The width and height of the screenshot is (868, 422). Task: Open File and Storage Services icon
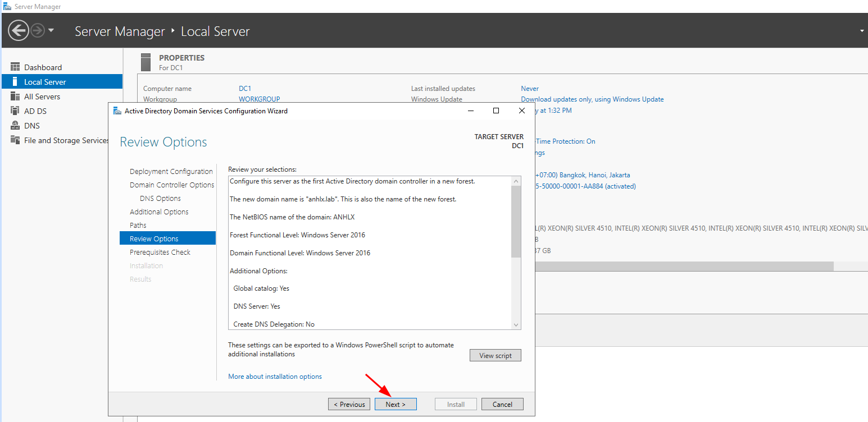(15, 140)
